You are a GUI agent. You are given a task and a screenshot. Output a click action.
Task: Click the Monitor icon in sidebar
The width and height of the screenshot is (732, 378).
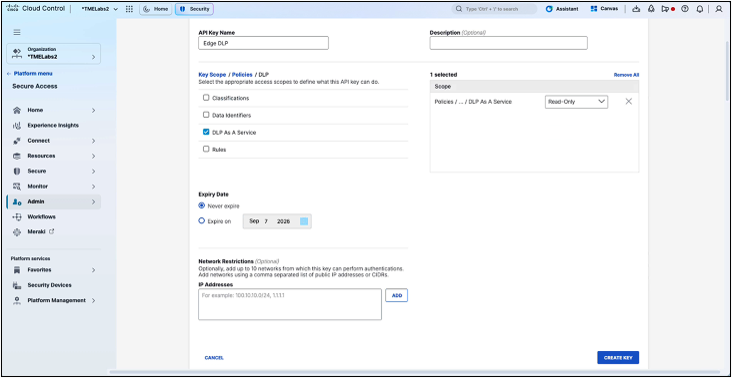[x=17, y=187]
